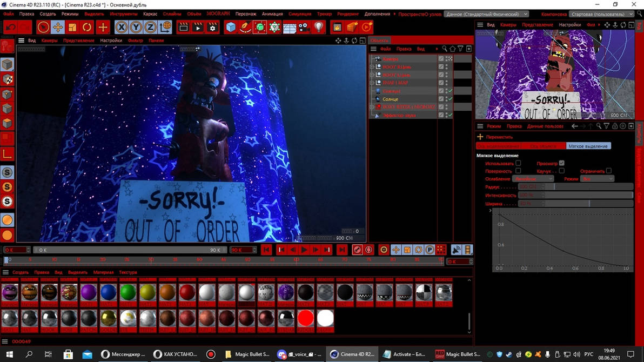Image resolution: width=644 pixels, height=362 pixels.
Task: Open the Персонаж menu
Action: 246,14
